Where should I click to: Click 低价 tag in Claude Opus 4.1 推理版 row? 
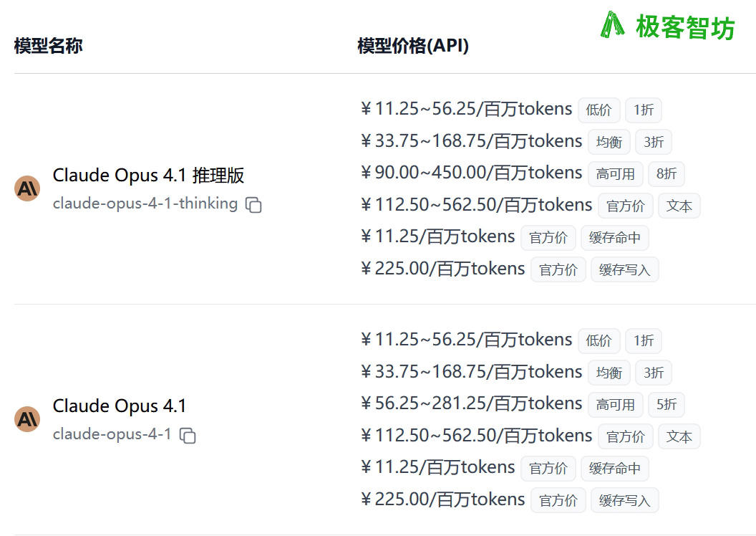click(598, 110)
